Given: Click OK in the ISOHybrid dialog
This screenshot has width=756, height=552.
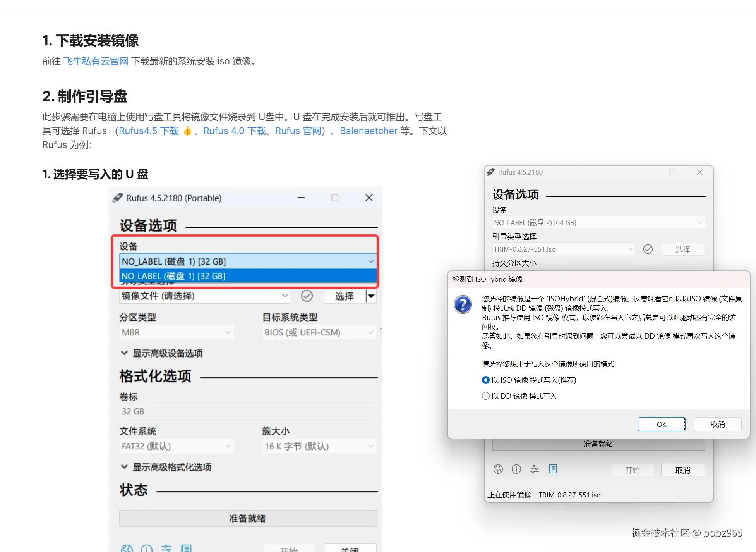Looking at the screenshot, I should pos(662,424).
